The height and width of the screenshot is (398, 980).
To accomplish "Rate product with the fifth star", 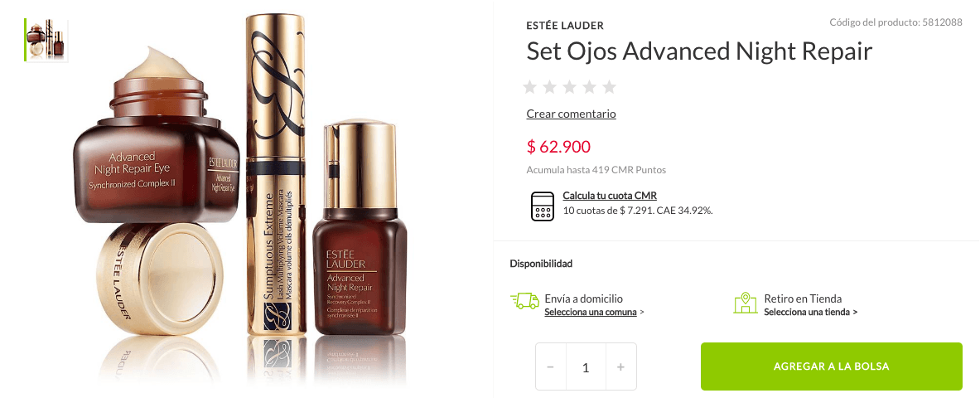I will (x=610, y=87).
